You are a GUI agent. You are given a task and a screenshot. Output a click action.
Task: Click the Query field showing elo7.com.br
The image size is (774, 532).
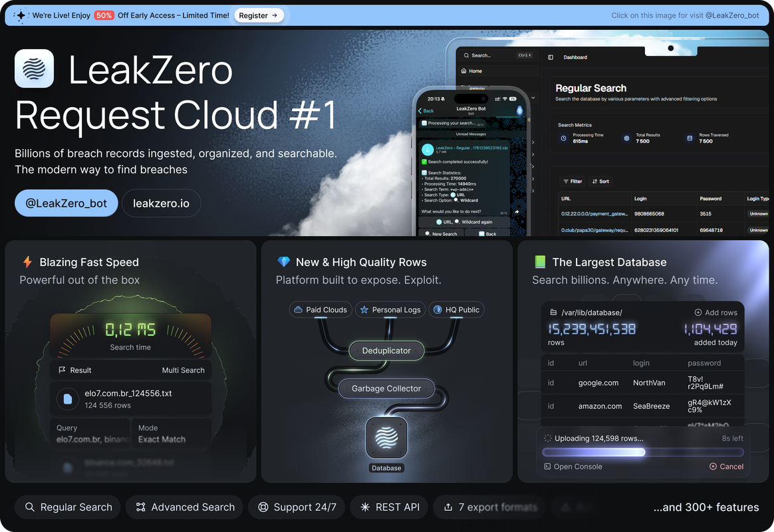(x=89, y=434)
